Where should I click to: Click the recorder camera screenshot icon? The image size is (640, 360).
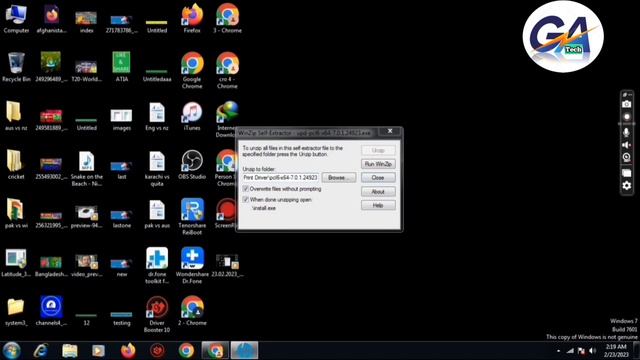627,104
